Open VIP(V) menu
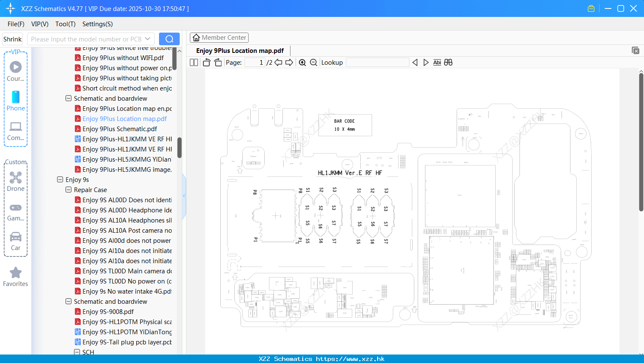 (x=40, y=24)
